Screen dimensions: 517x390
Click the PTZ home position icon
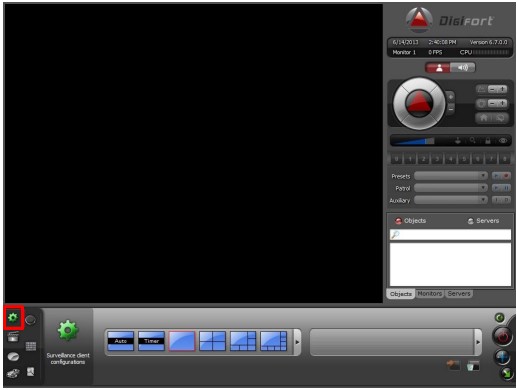pos(483,118)
